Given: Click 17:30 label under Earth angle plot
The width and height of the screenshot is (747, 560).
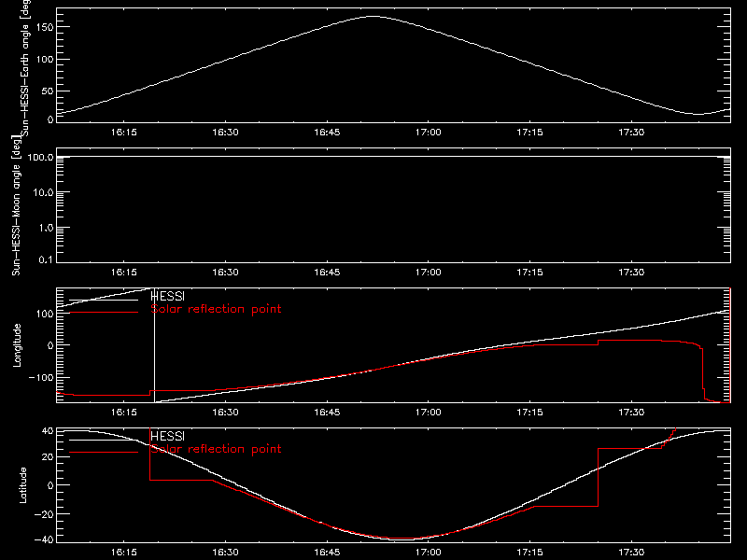Looking at the screenshot, I should click(x=632, y=133).
